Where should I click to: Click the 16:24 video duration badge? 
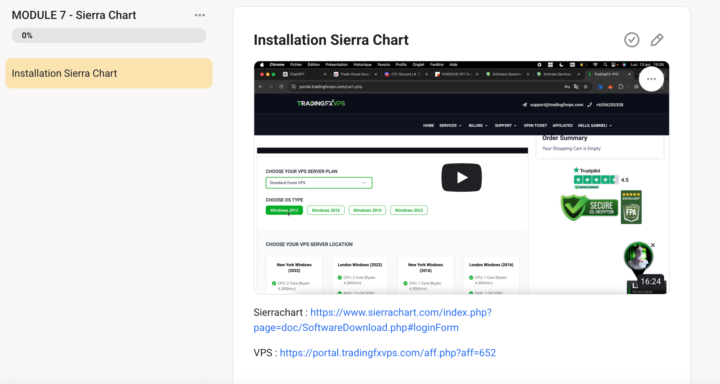pos(651,282)
